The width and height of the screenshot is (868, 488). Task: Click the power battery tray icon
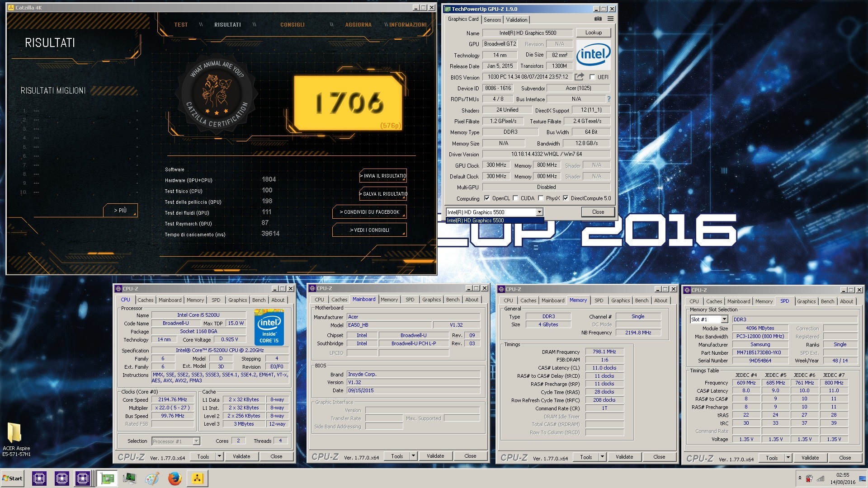(809, 478)
